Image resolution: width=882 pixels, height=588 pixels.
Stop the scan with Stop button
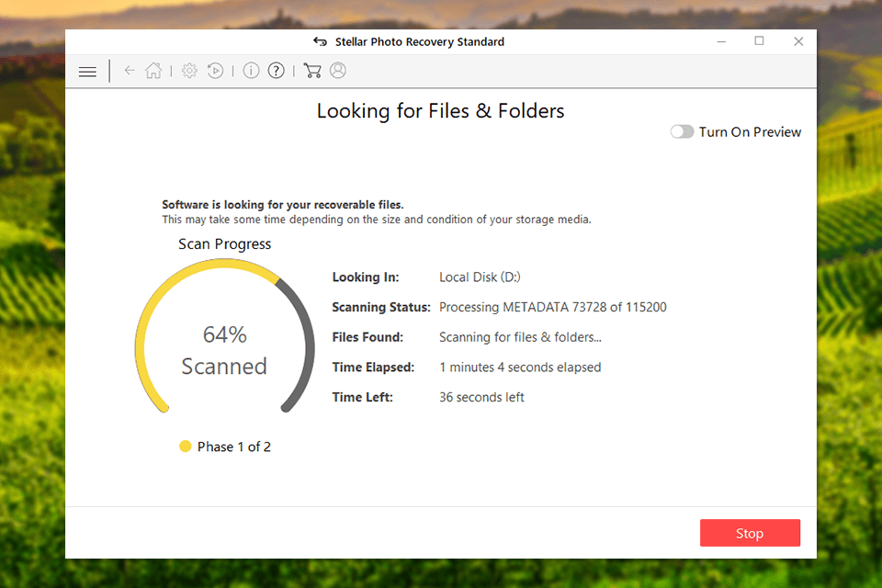[749, 533]
